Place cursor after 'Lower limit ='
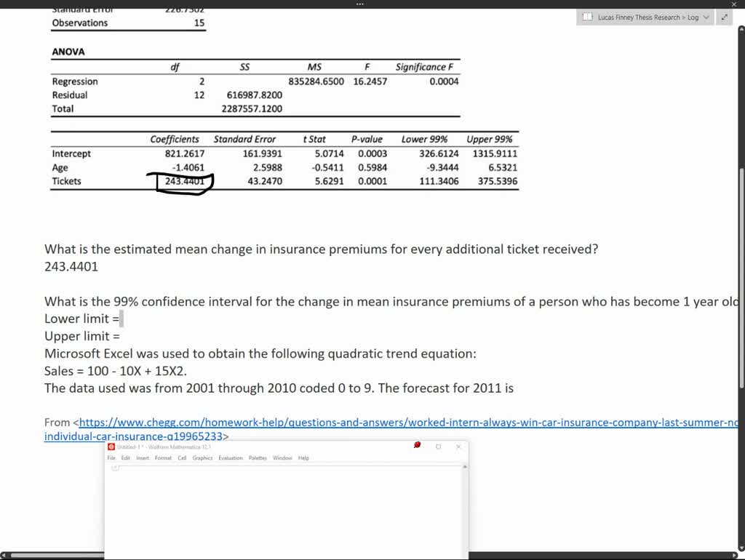The height and width of the screenshot is (560, 745). click(121, 319)
